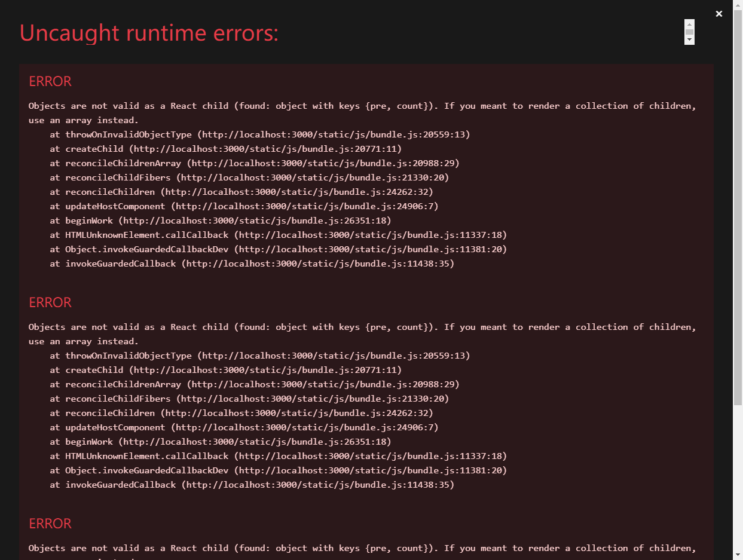Image resolution: width=743 pixels, height=560 pixels.
Task: Click the createChild stack line in the first error
Action: coord(225,149)
